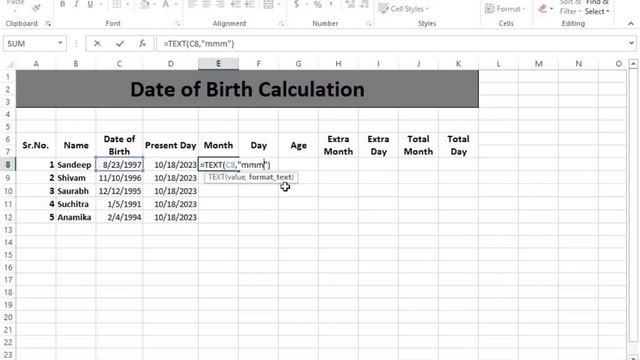Select column A header
This screenshot has height=360, width=640.
[36, 64]
